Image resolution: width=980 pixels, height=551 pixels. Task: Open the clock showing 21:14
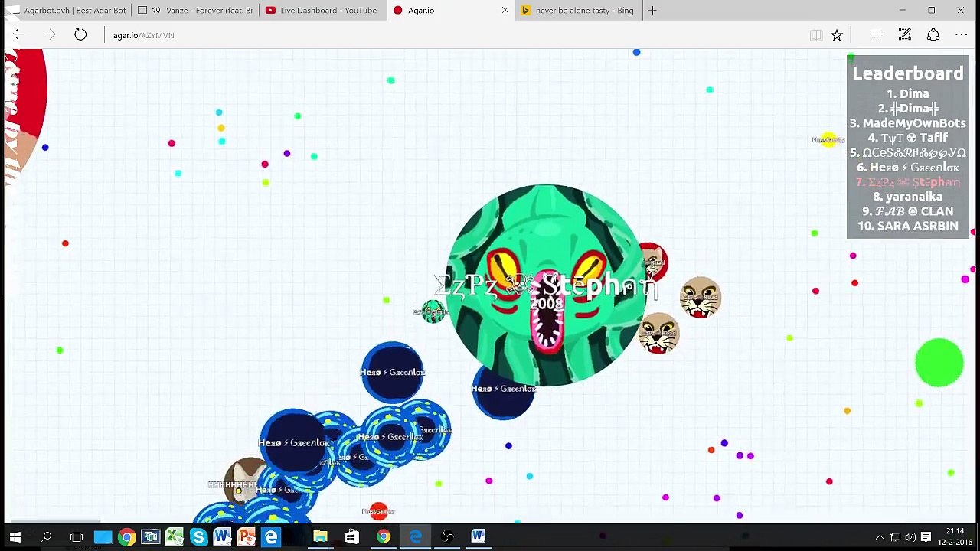(955, 536)
